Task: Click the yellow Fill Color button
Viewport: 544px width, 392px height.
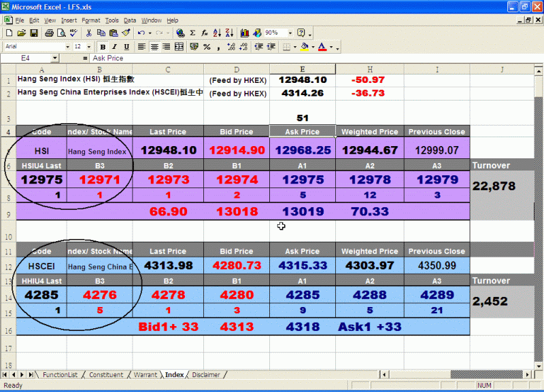Action: pos(305,47)
